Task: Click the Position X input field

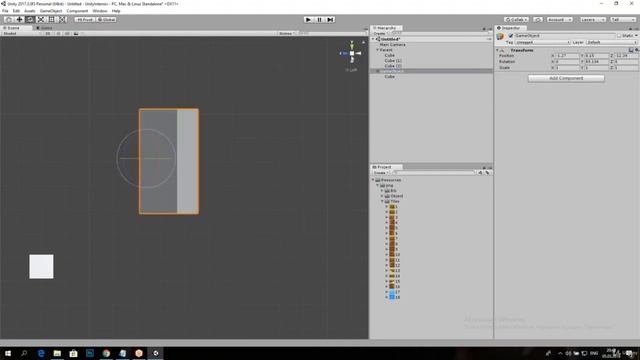Action: [x=566, y=56]
